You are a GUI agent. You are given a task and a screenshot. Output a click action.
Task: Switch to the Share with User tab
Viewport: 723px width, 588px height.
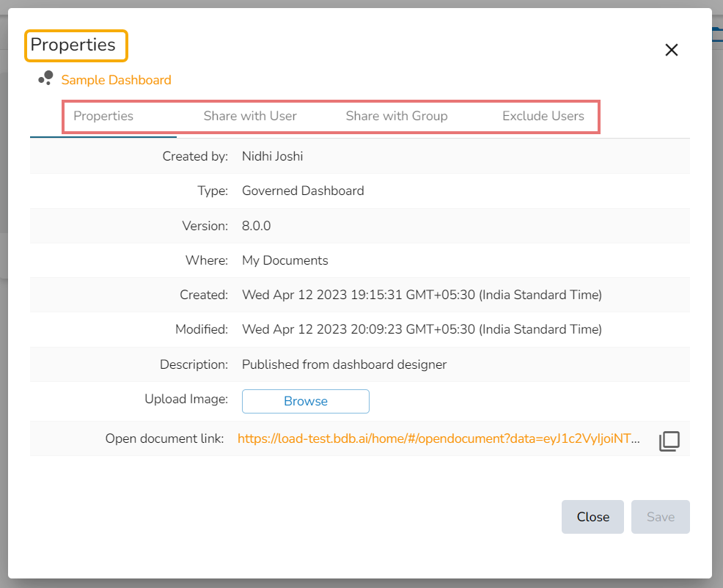249,116
